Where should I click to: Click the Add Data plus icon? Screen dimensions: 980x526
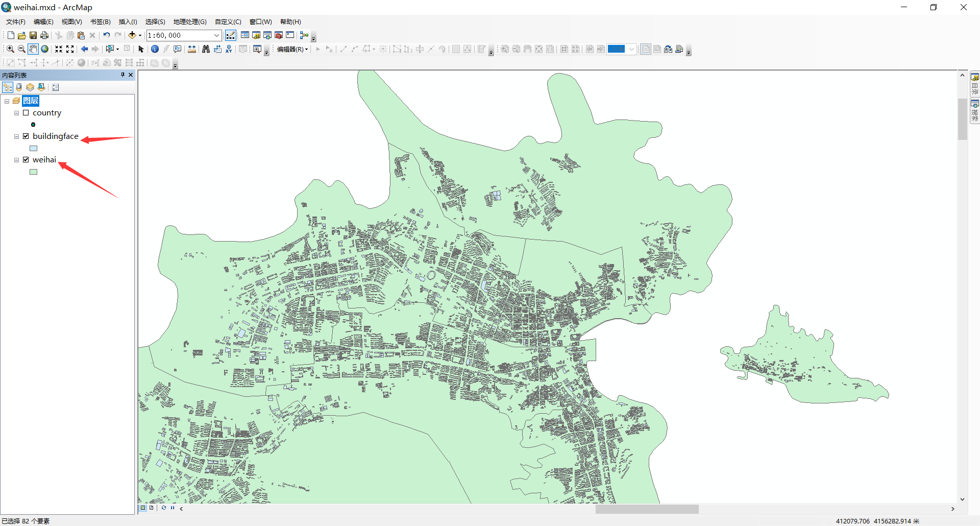pos(132,35)
